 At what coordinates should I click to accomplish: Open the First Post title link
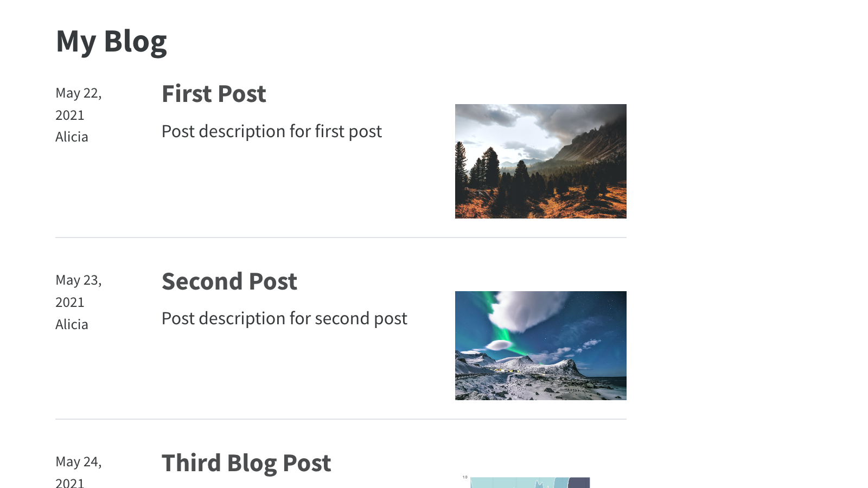pyautogui.click(x=214, y=94)
